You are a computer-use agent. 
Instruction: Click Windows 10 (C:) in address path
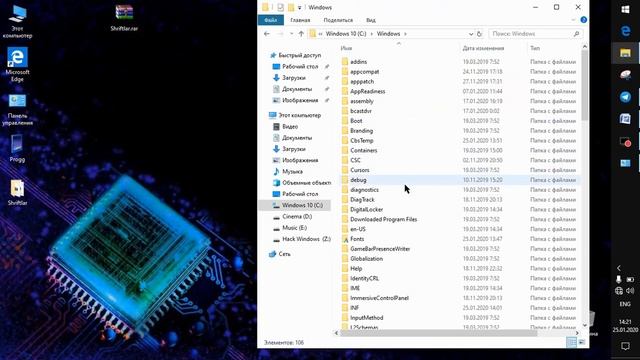pyautogui.click(x=346, y=34)
